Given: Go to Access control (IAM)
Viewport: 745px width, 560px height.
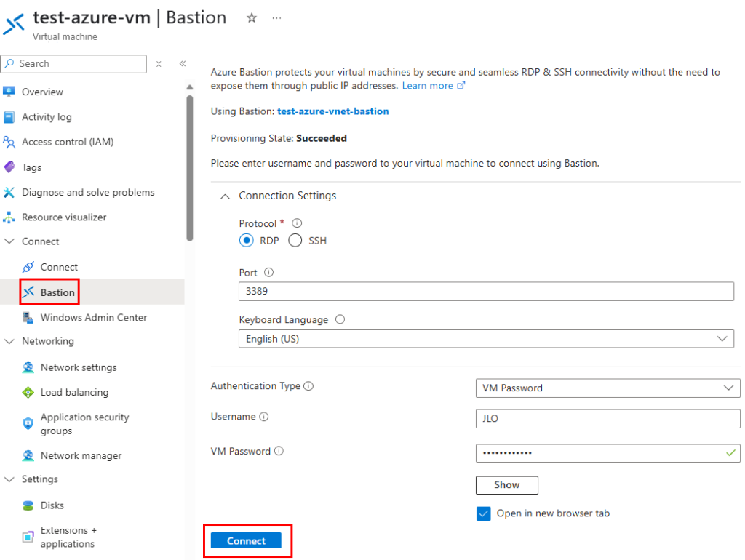Looking at the screenshot, I should pyautogui.click(x=68, y=142).
